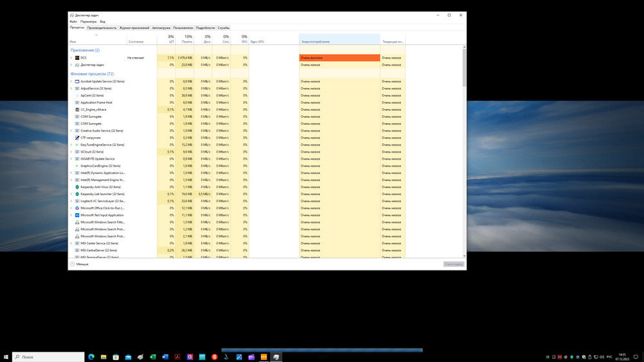
Task: Switch to the Службы tab
Action: (223, 28)
